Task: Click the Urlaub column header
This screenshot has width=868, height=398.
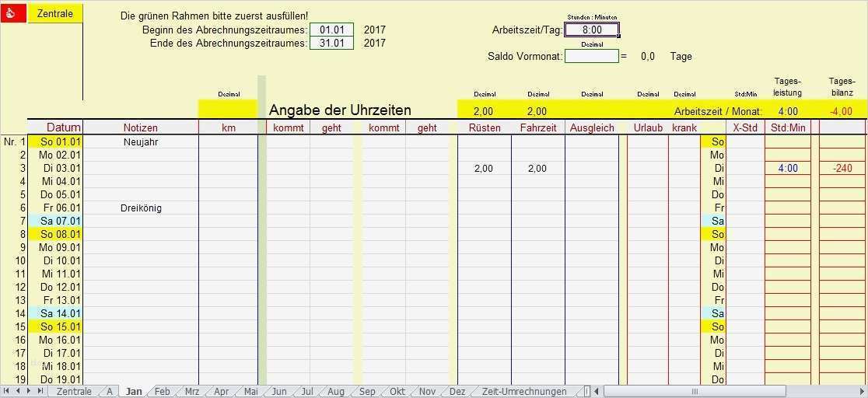Action: [x=648, y=127]
